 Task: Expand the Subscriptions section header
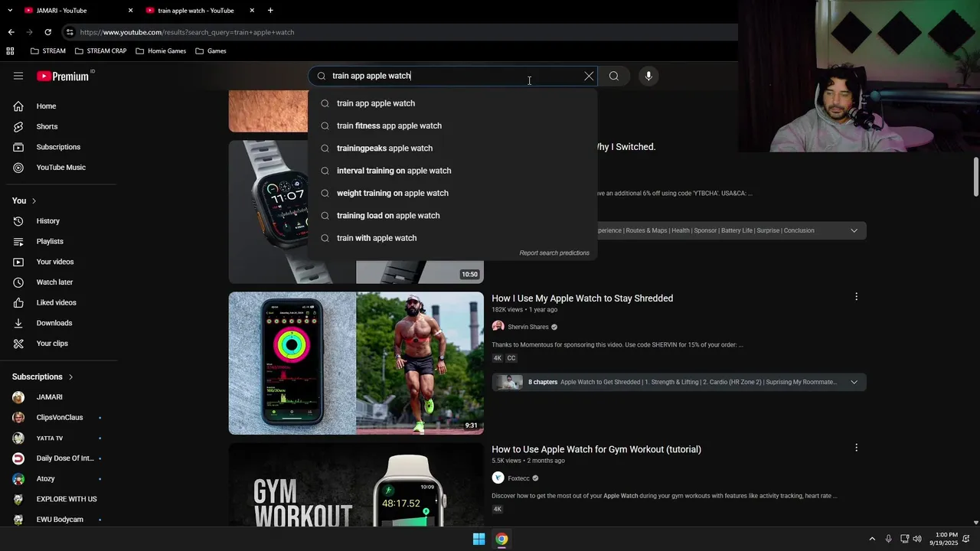click(x=43, y=377)
